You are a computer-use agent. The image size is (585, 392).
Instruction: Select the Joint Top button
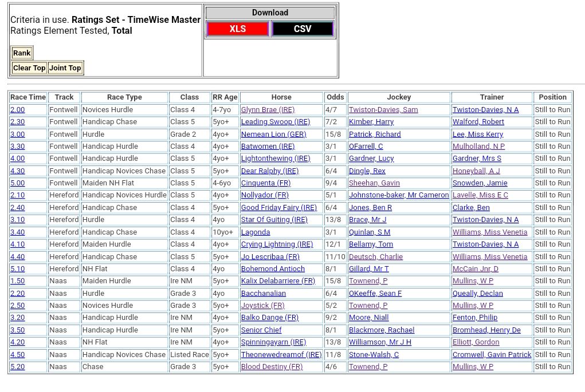pos(65,68)
